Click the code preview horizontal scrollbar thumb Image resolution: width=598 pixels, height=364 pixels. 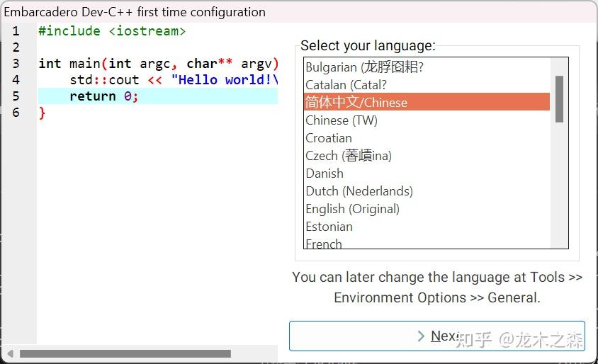point(125,353)
